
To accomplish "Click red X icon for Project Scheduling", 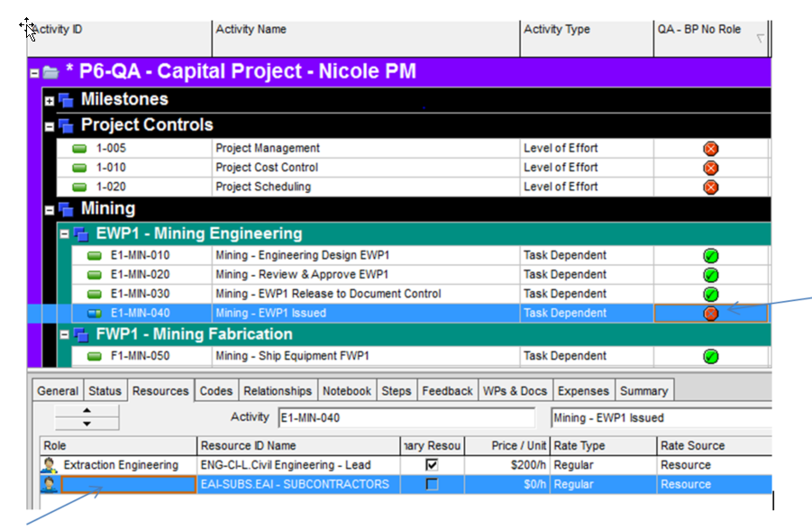I will [x=710, y=187].
